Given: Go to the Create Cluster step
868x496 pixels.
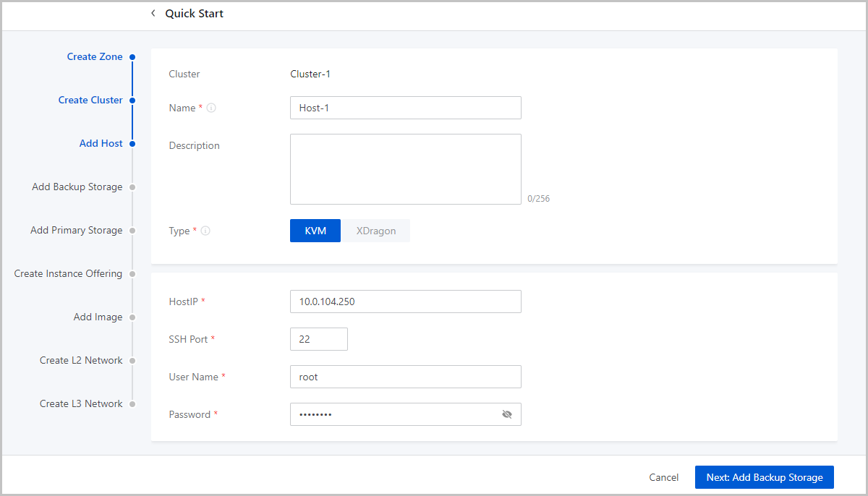Looking at the screenshot, I should click(x=90, y=101).
